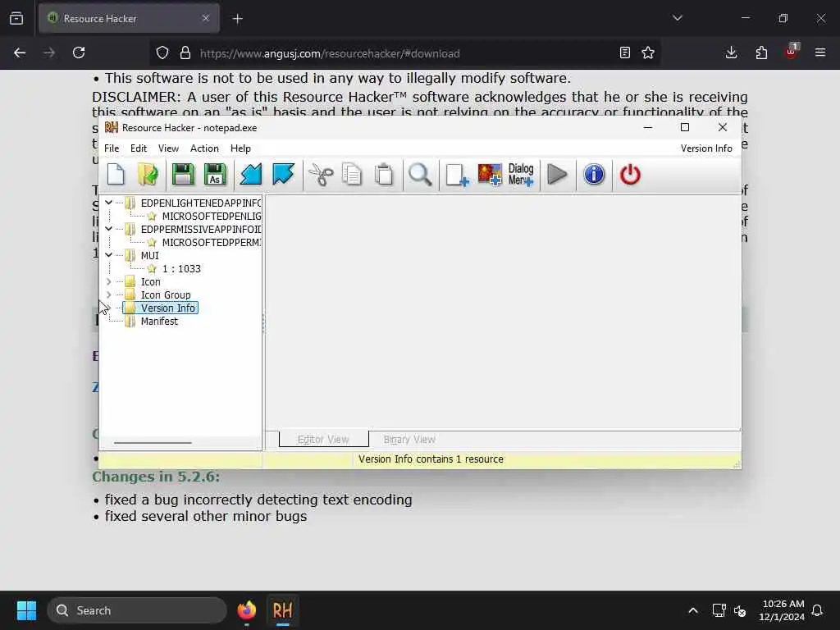Reload the page in the browser

pos(79,52)
